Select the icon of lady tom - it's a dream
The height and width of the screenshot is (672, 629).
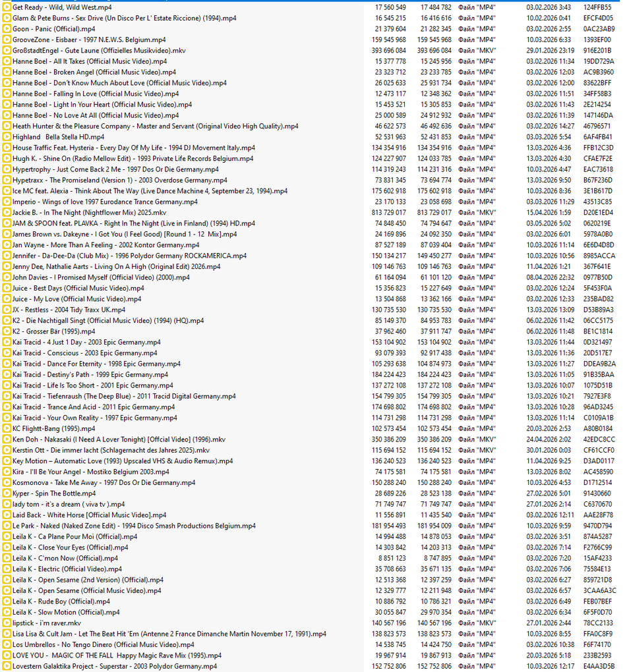(x=7, y=505)
